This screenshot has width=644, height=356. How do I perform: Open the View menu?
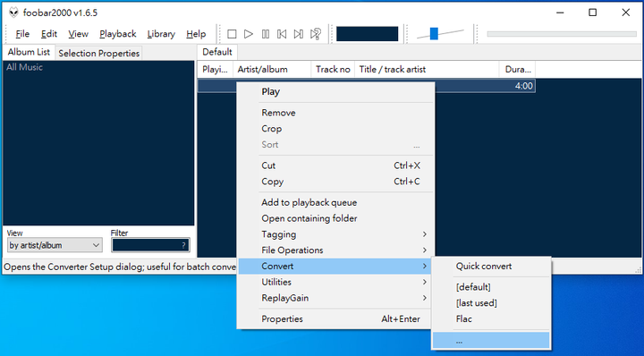pos(78,34)
